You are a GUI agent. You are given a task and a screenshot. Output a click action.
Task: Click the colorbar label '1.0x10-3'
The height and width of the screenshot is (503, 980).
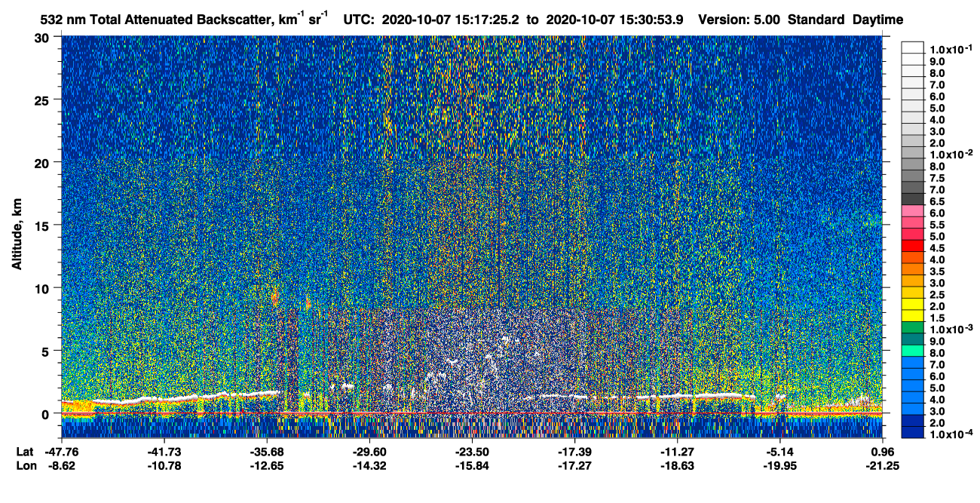[951, 329]
